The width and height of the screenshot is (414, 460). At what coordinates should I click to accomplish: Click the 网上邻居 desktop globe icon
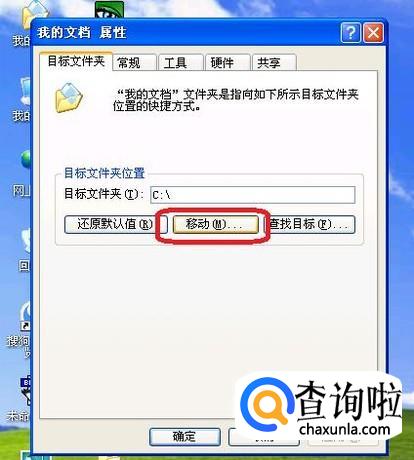(x=25, y=159)
